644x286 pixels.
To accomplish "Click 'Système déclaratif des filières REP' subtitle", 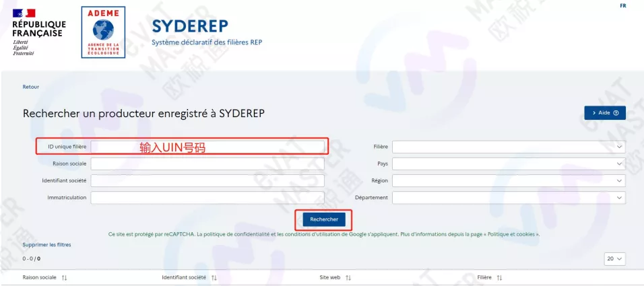I will (207, 42).
